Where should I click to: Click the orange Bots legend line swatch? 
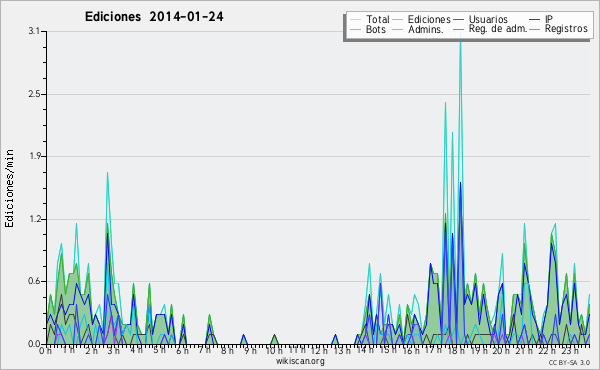click(x=355, y=29)
